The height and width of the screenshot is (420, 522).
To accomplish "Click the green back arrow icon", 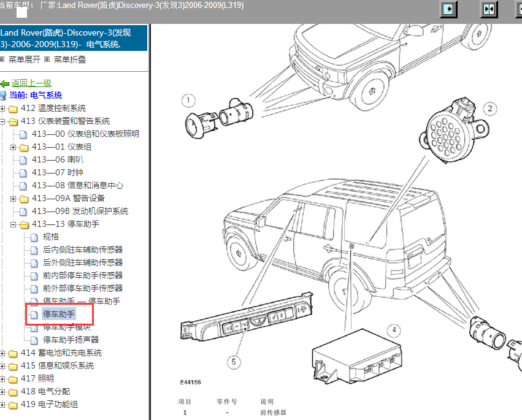I will pyautogui.click(x=5, y=83).
